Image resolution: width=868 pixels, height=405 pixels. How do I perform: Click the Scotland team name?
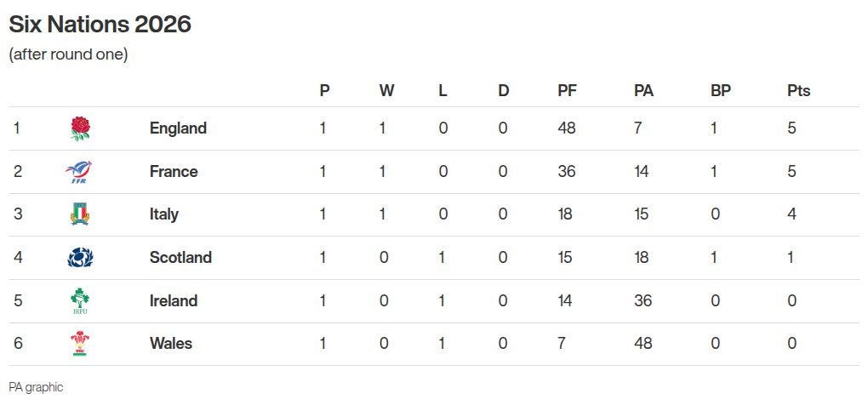180,258
